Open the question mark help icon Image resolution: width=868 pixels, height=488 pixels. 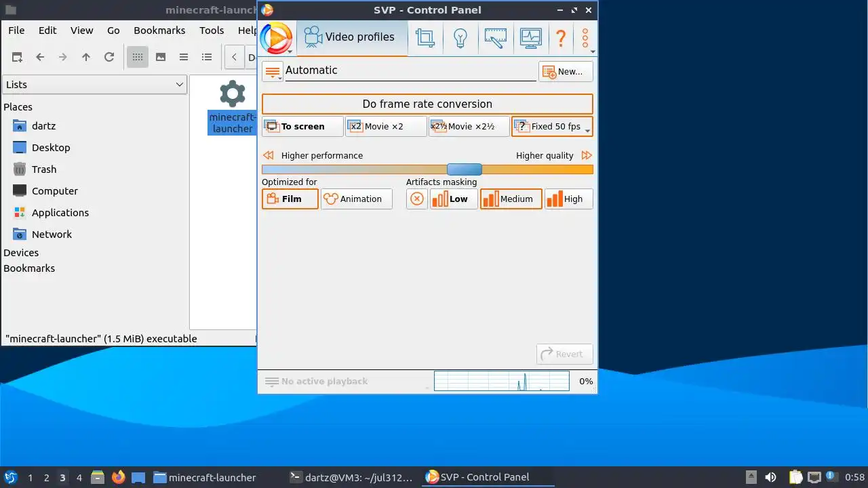pyautogui.click(x=561, y=38)
